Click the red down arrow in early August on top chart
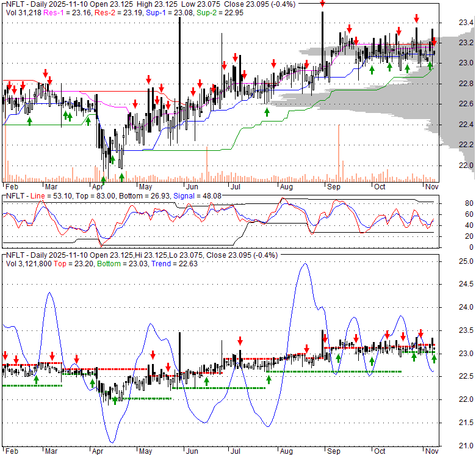The image size is (476, 455). (274, 63)
